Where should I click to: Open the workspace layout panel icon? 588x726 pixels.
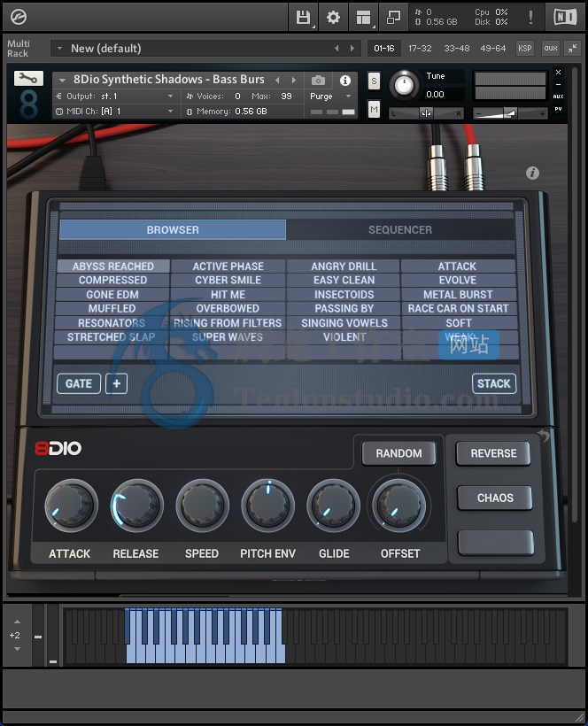tap(363, 18)
